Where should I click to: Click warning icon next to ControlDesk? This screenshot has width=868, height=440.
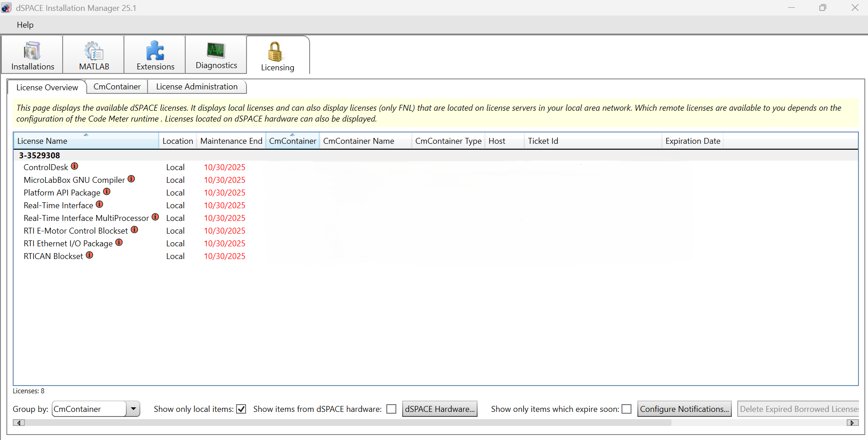pos(75,166)
